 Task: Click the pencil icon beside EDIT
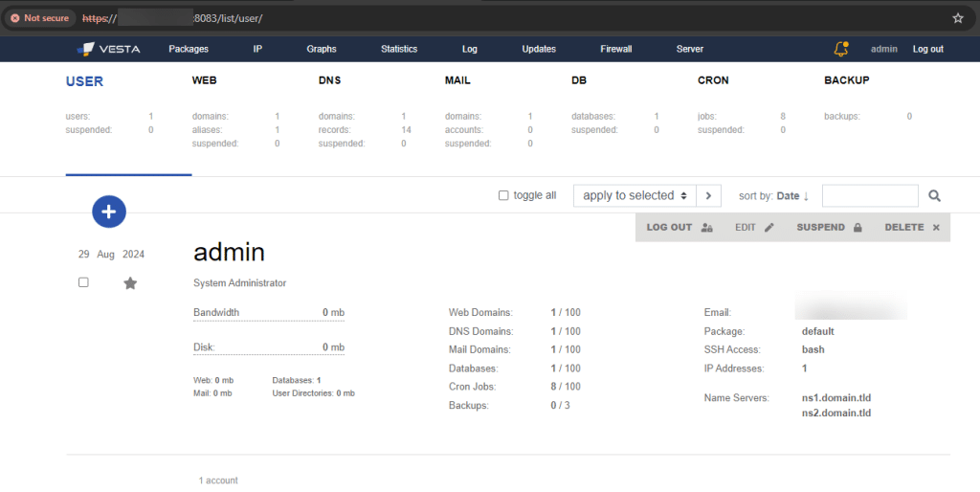(768, 228)
